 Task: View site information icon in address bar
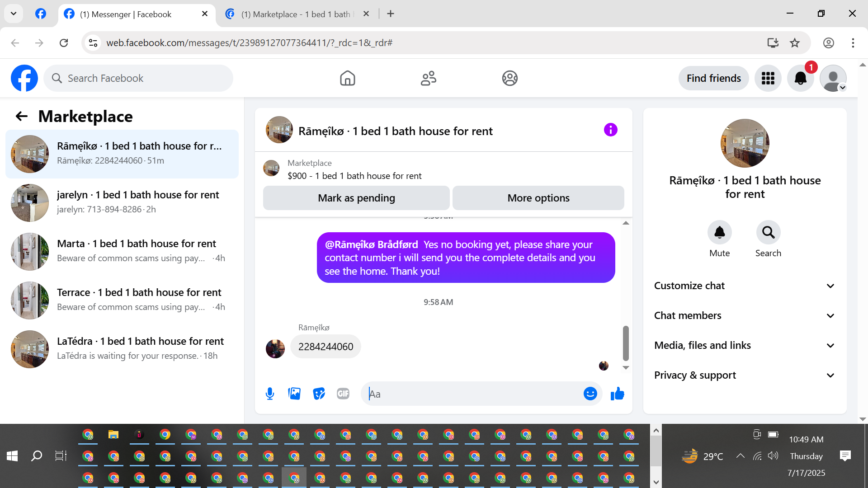point(93,43)
